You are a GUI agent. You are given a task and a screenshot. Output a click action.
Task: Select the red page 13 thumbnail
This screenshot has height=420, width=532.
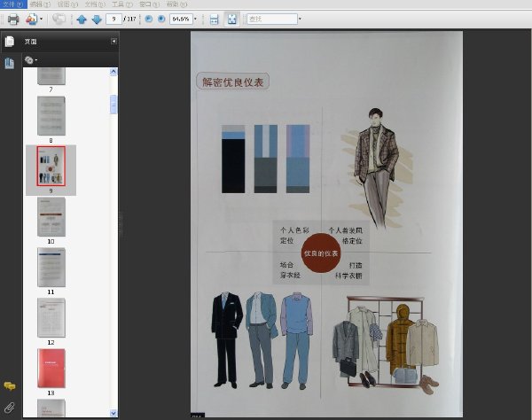[x=51, y=369]
